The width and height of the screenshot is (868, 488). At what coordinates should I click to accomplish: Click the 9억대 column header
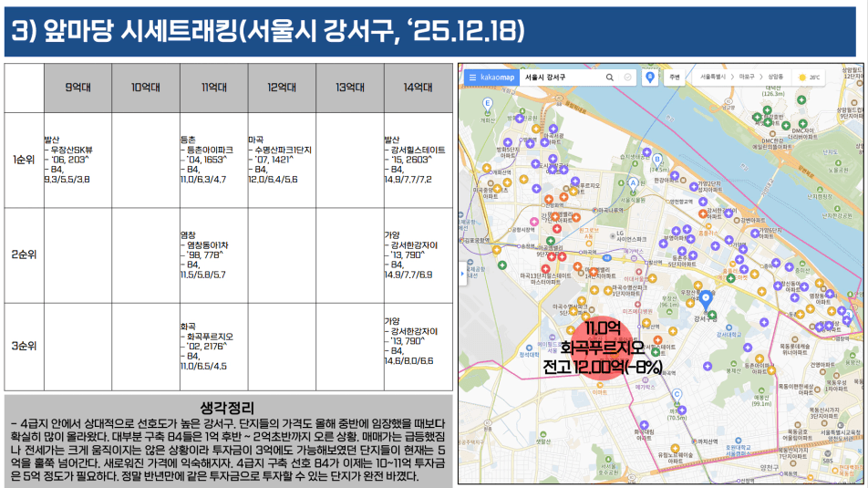pyautogui.click(x=78, y=88)
